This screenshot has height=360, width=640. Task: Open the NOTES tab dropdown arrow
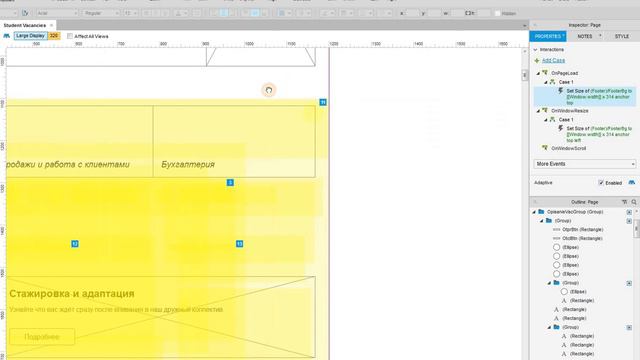600,36
